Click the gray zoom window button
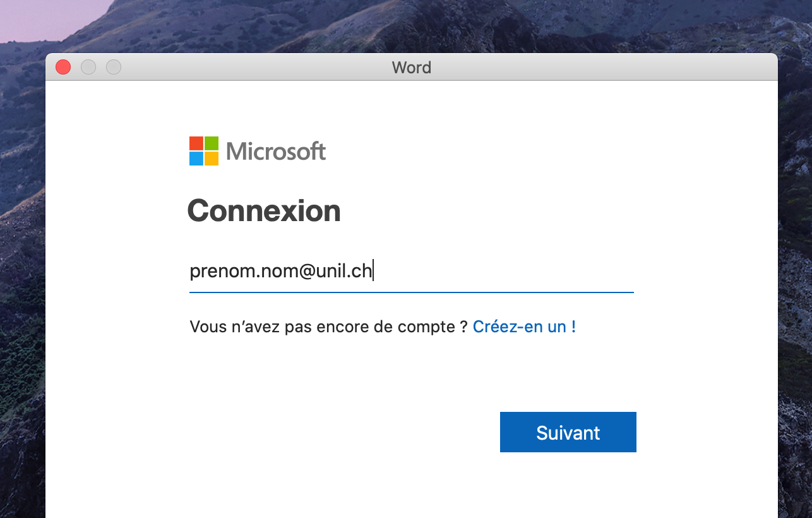Screen dimensions: 812x518 coord(114,67)
